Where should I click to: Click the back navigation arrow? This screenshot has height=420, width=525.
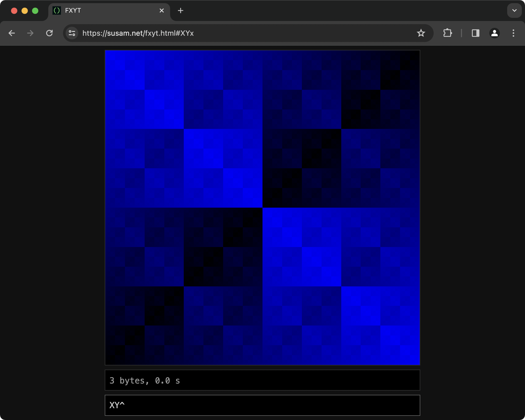click(12, 33)
